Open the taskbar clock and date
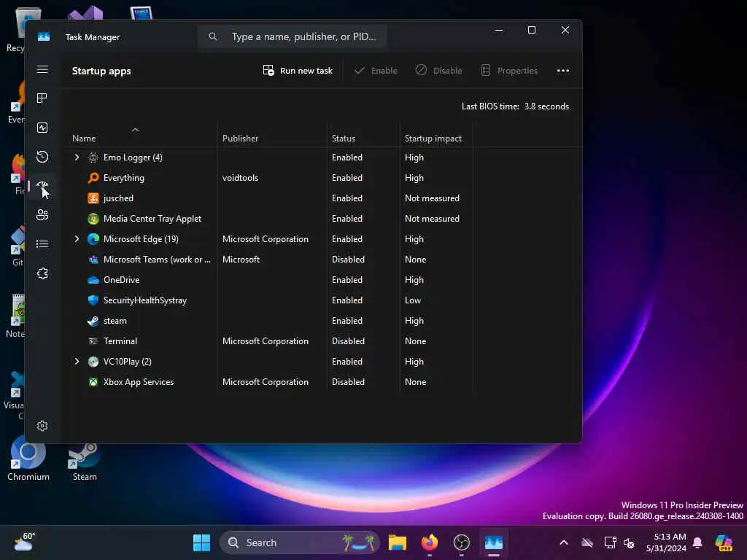747x560 pixels. click(x=666, y=542)
